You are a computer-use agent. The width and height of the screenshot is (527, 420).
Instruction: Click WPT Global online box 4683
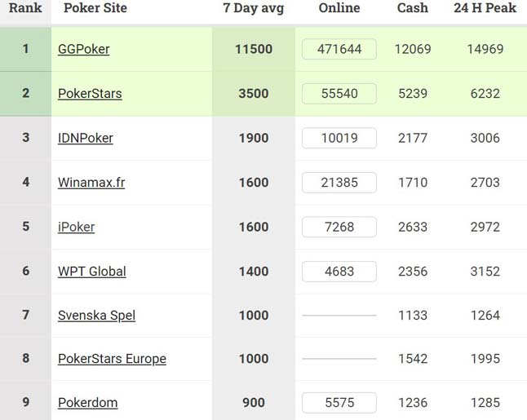pos(339,271)
